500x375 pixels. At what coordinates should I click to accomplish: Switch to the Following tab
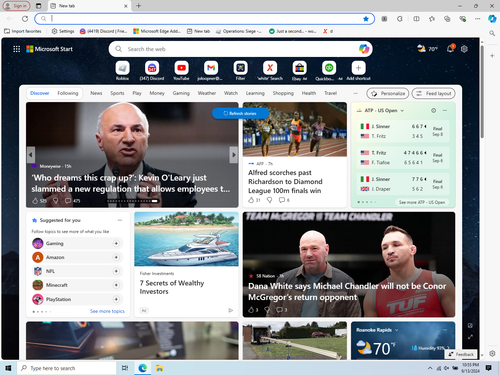tap(68, 93)
